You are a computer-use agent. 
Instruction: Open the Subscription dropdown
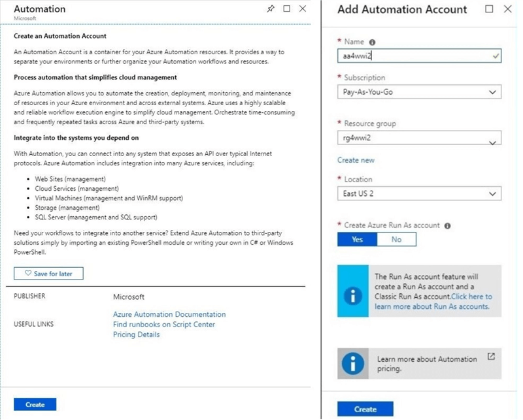(419, 92)
